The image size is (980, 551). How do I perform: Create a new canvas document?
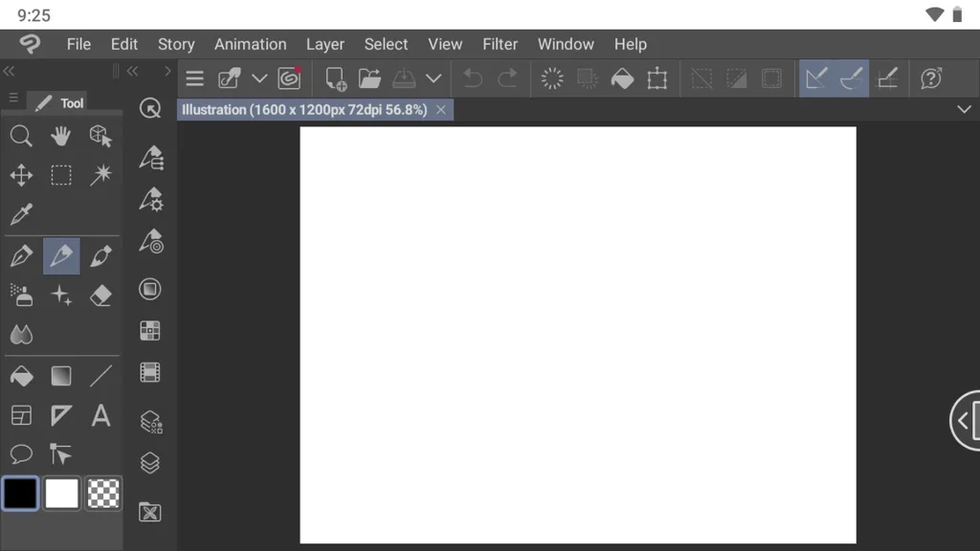pyautogui.click(x=336, y=79)
